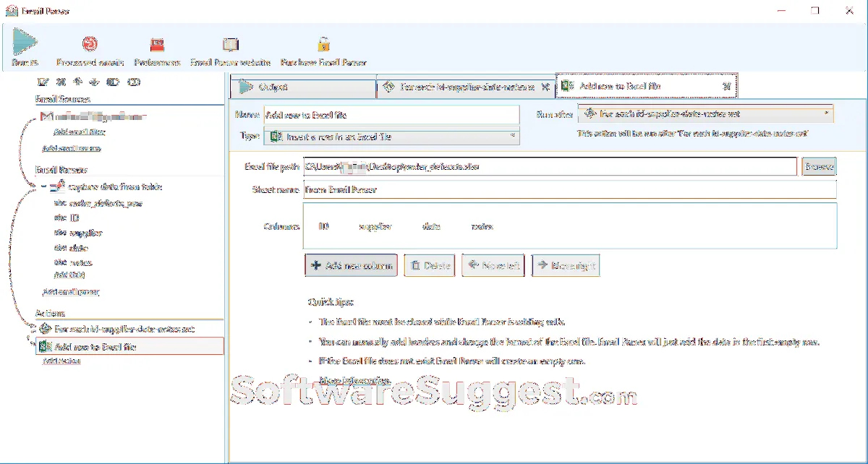Image resolution: width=868 pixels, height=464 pixels.
Task: Select the supplier column in Columns list
Action: pyautogui.click(x=375, y=226)
